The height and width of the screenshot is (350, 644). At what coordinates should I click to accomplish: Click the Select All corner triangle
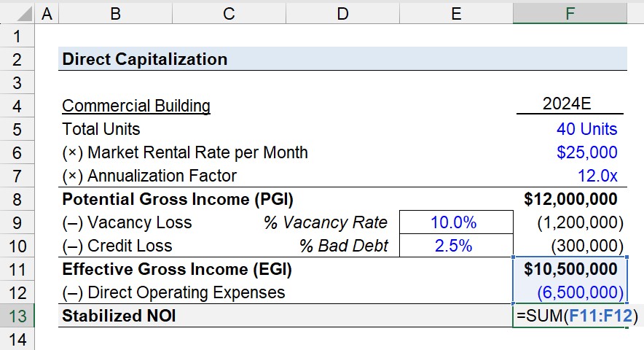(x=24, y=14)
